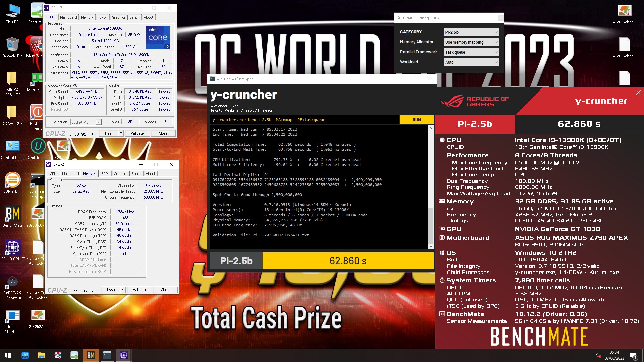Select the Core Speed value 6498.44 MHz
This screenshot has width=644, height=362.
(x=87, y=91)
